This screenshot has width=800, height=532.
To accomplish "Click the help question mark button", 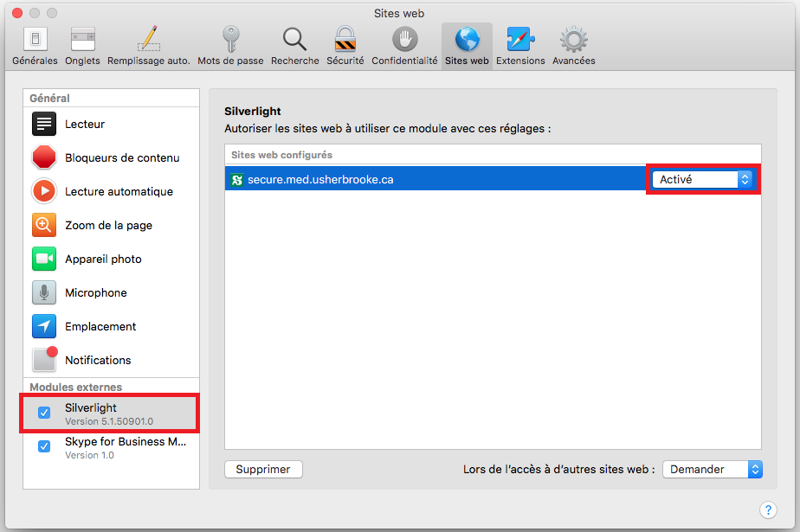I will pyautogui.click(x=767, y=510).
